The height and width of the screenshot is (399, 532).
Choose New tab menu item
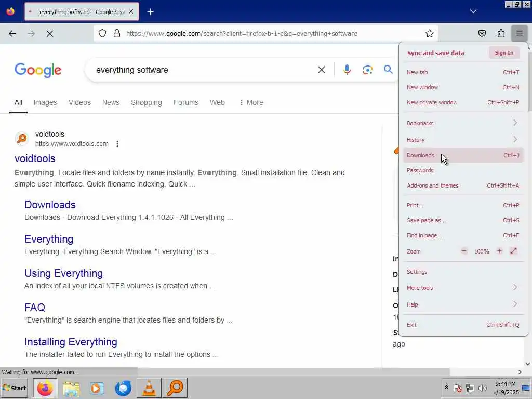463,72
